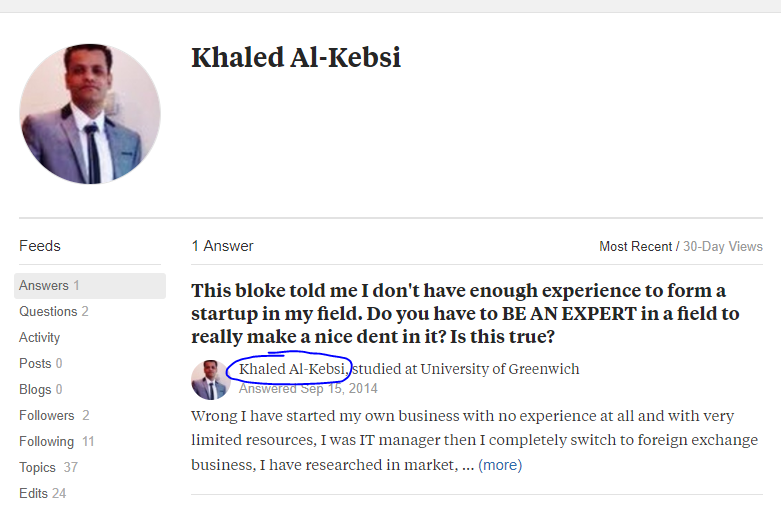View the Following list
Viewport: 781px width, 511px height.
click(x=56, y=441)
